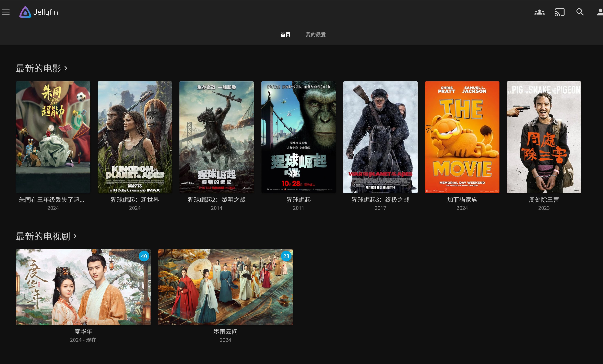The width and height of the screenshot is (603, 364).
Task: Open the War for the Planet of the Apes poster
Action: [380, 137]
